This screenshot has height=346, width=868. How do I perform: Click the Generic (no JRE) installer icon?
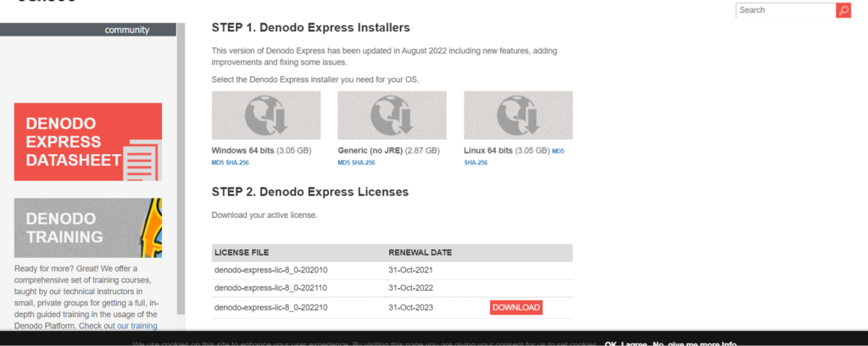392,115
